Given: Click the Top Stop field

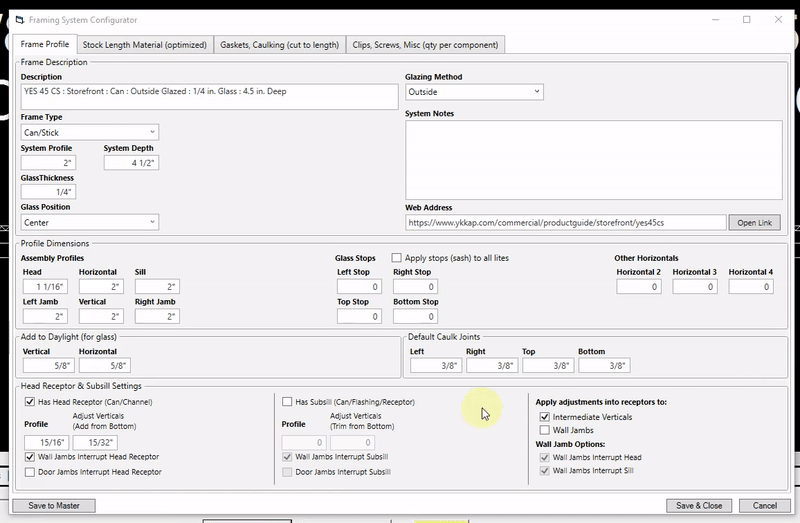Looking at the screenshot, I should pos(359,316).
